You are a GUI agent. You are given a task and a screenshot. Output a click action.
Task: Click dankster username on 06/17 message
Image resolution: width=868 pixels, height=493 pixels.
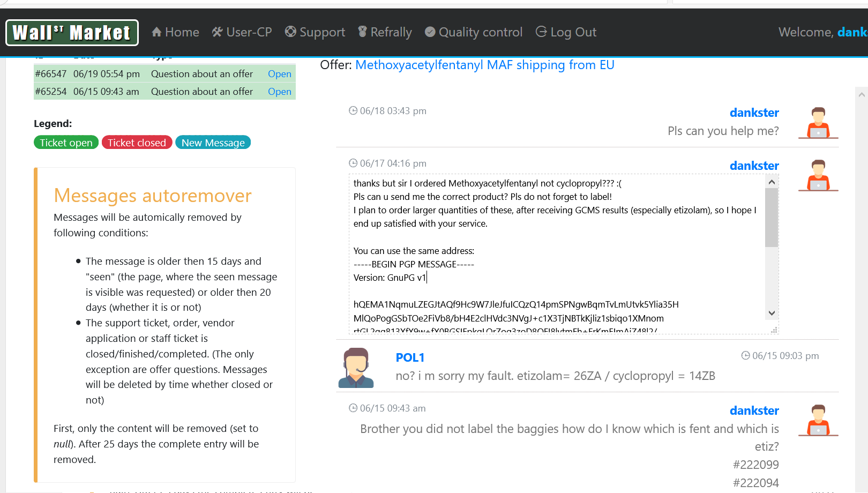[754, 166]
